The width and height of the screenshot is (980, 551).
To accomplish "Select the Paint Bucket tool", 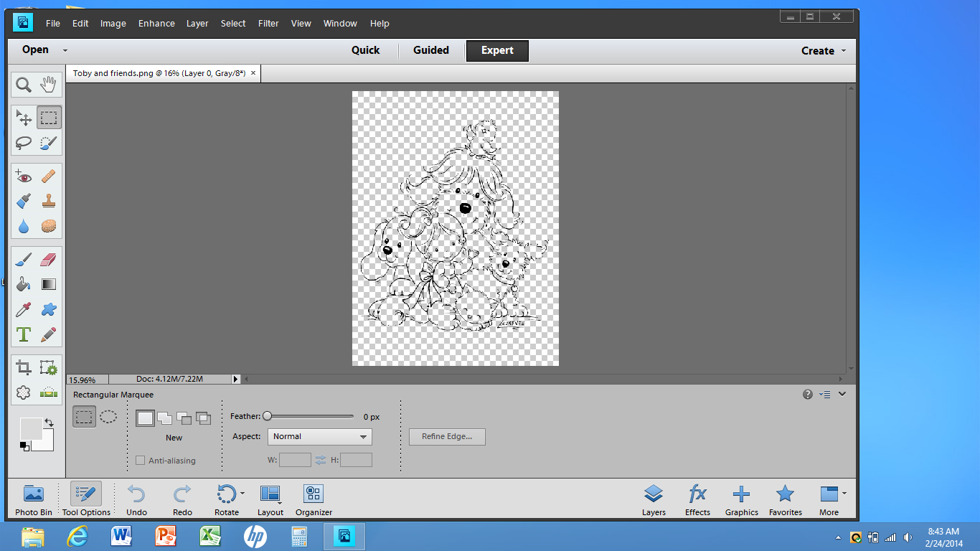I will 24,284.
